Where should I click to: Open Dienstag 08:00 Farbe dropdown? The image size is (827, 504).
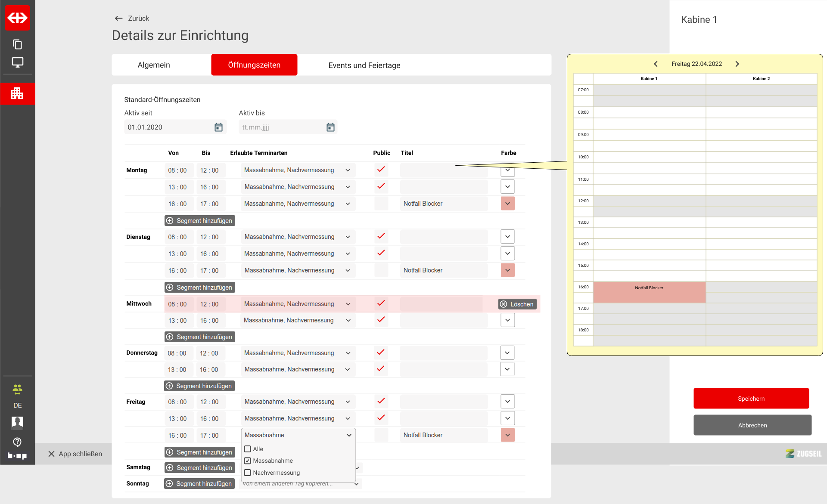pyautogui.click(x=507, y=237)
